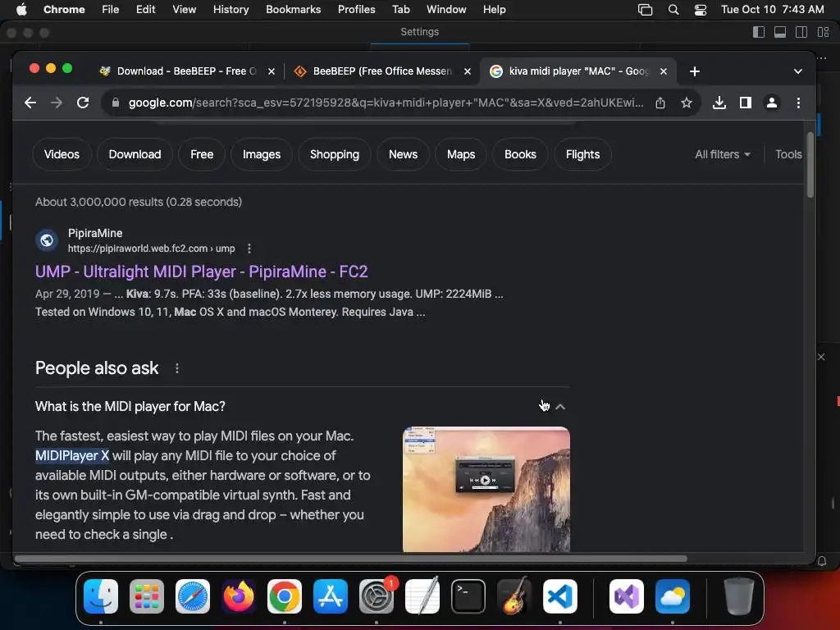Filter results by Videos
Image resolution: width=840 pixels, height=630 pixels.
pos(62,154)
